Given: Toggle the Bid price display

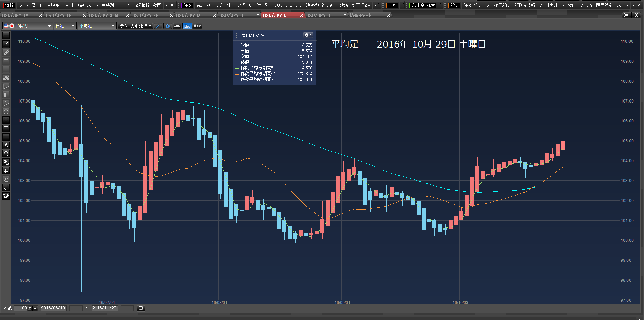Looking at the screenshot, I should click(187, 26).
